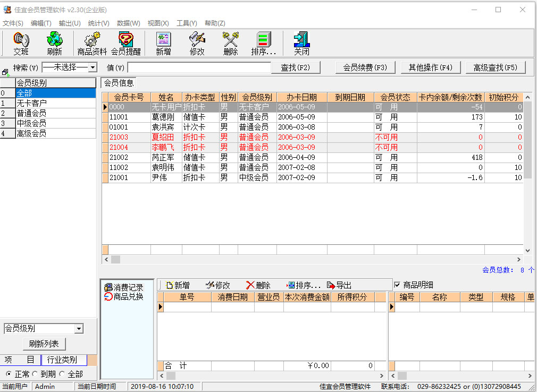Click the 值 search value input field
537x392 pixels.
(199, 67)
